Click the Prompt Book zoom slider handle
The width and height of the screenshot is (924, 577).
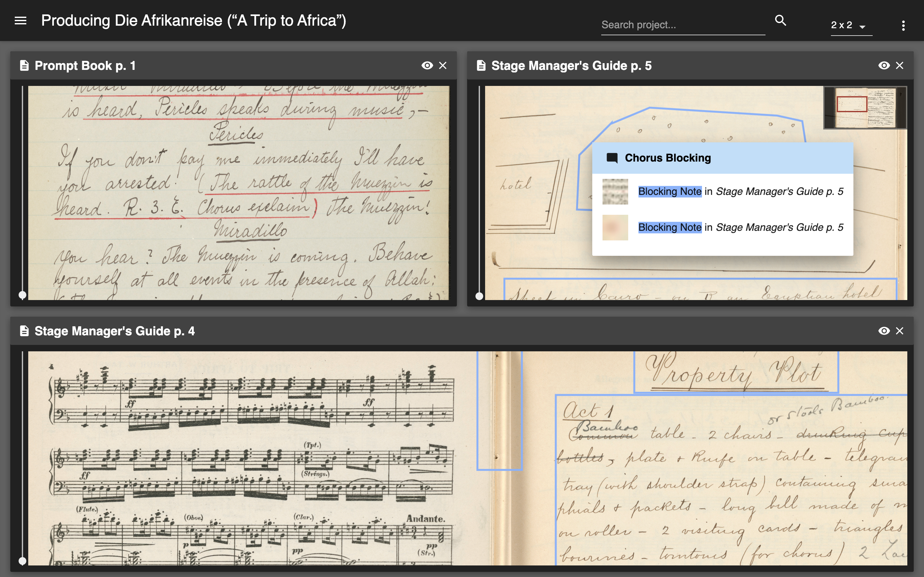(x=22, y=295)
